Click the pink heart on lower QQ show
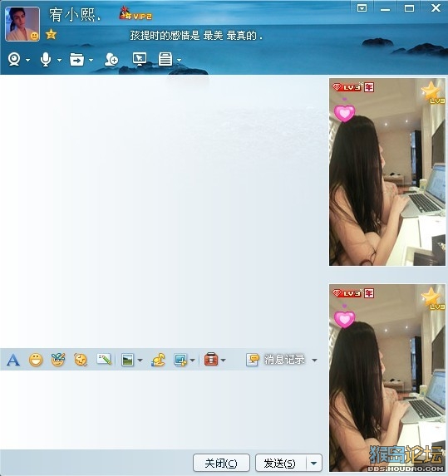Viewport: 448px width, 476px height. tap(344, 319)
